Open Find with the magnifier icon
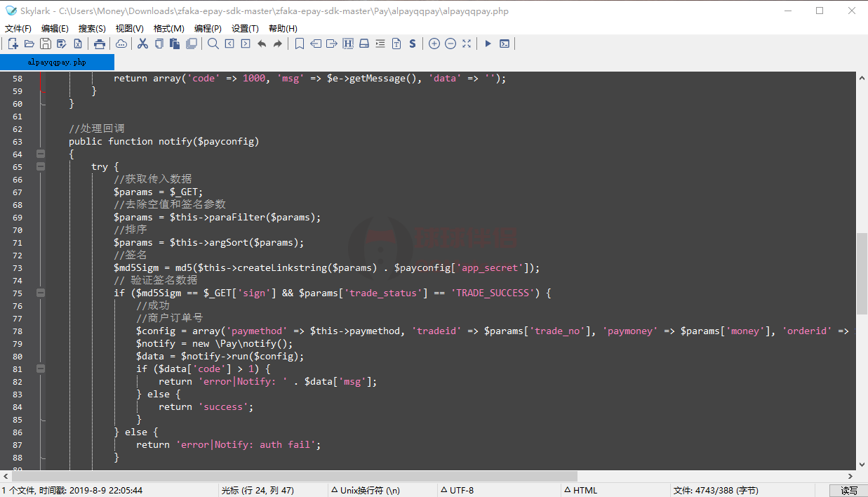This screenshot has width=868, height=497. [213, 44]
